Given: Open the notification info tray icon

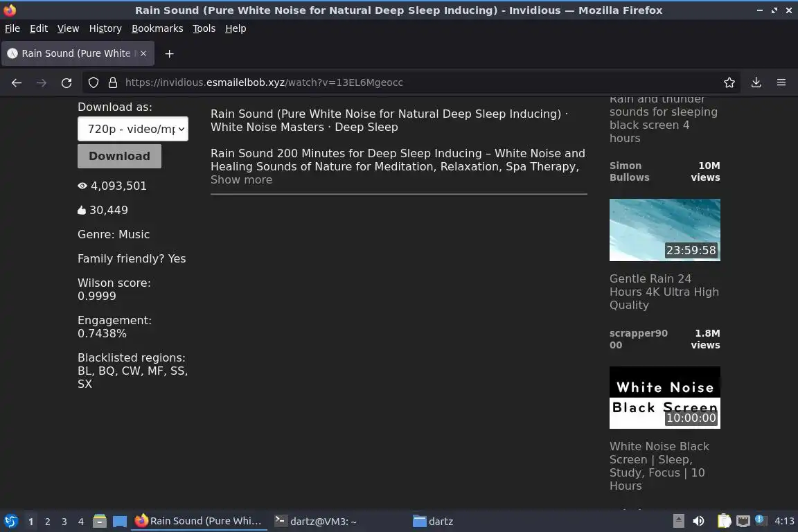Looking at the screenshot, I should coord(759,520).
